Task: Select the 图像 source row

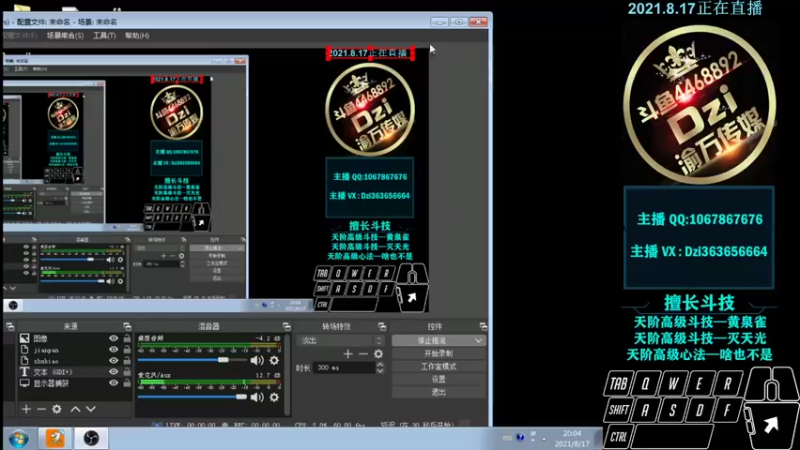Action: 74,338
